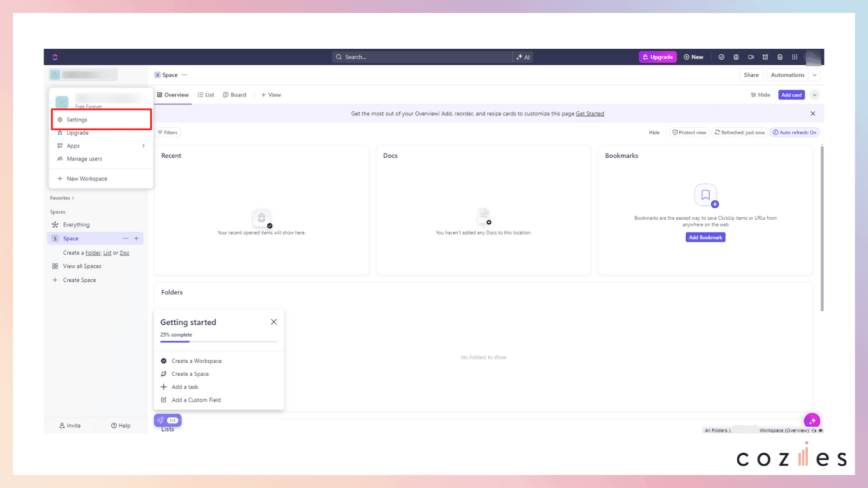
Task: Expand the Favorites section
Action: pos(62,198)
